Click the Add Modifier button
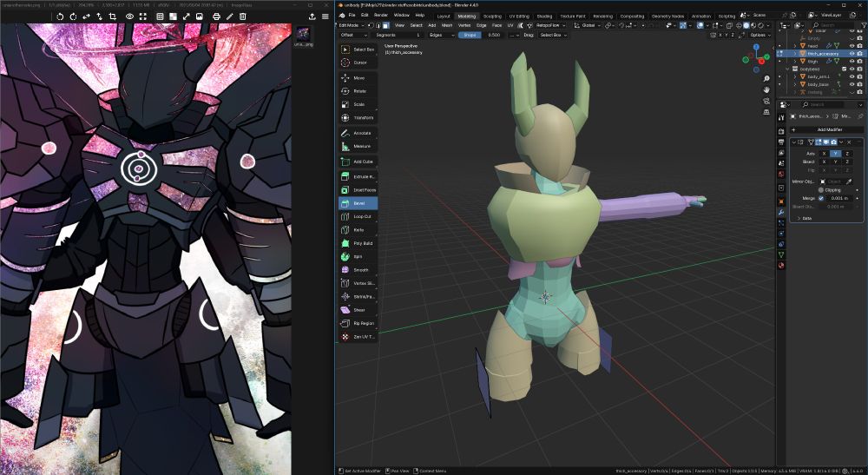This screenshot has height=475, width=868. 826,129
